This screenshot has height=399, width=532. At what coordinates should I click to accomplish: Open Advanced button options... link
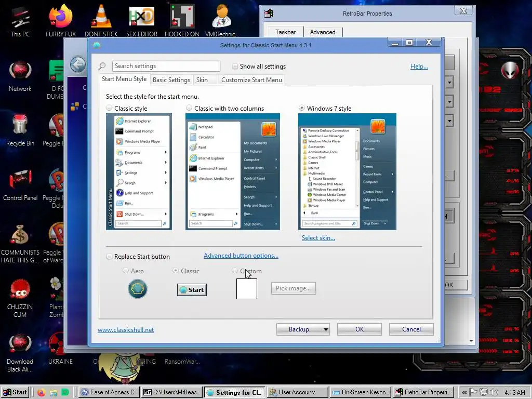241,256
